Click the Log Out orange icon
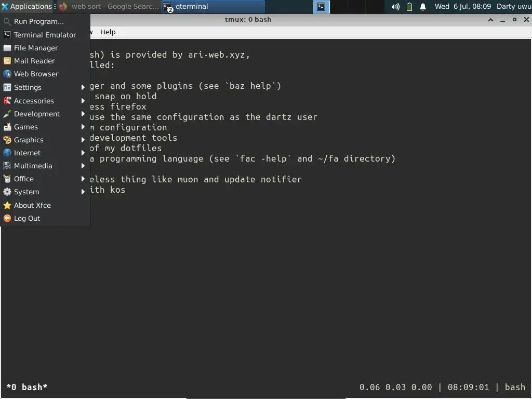 pos(7,219)
